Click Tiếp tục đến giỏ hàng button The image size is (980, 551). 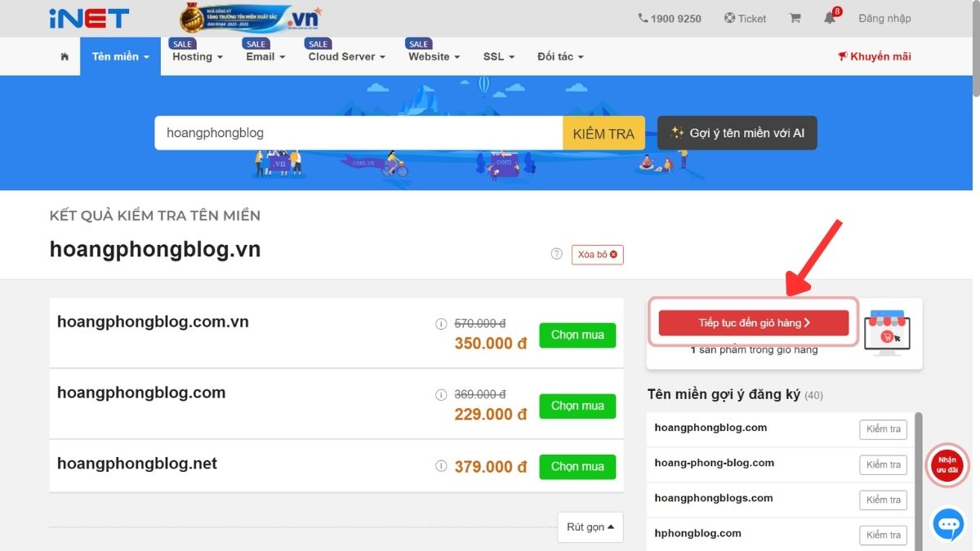753,322
